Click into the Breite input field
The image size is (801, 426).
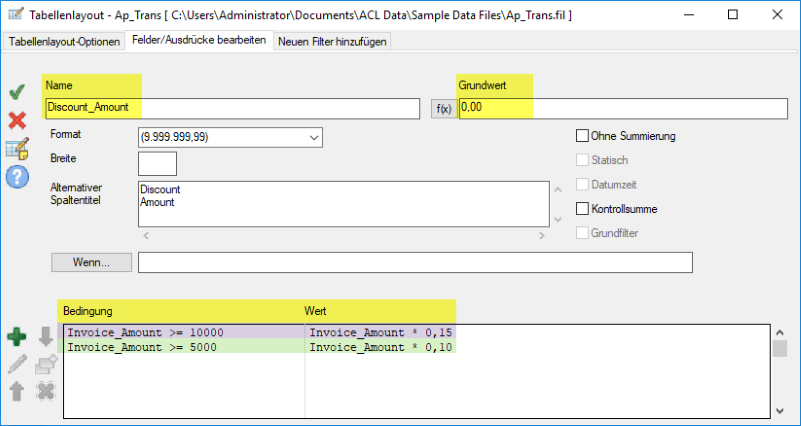pyautogui.click(x=157, y=163)
